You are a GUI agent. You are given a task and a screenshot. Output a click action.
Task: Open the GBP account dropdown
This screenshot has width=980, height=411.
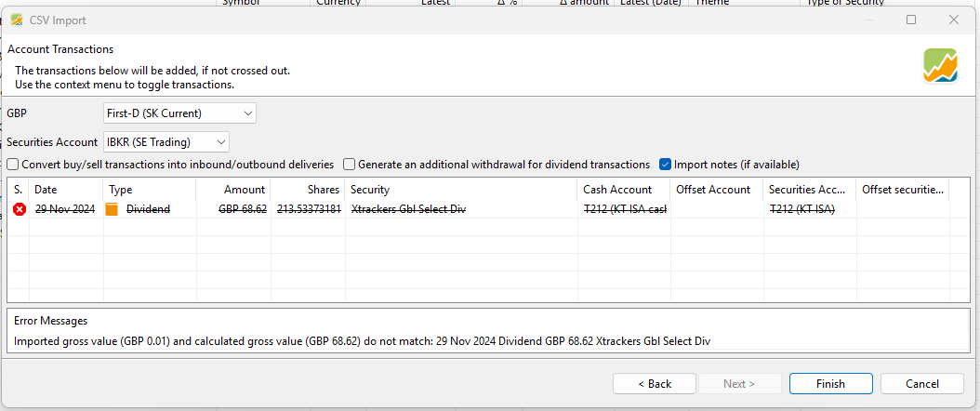coord(179,113)
